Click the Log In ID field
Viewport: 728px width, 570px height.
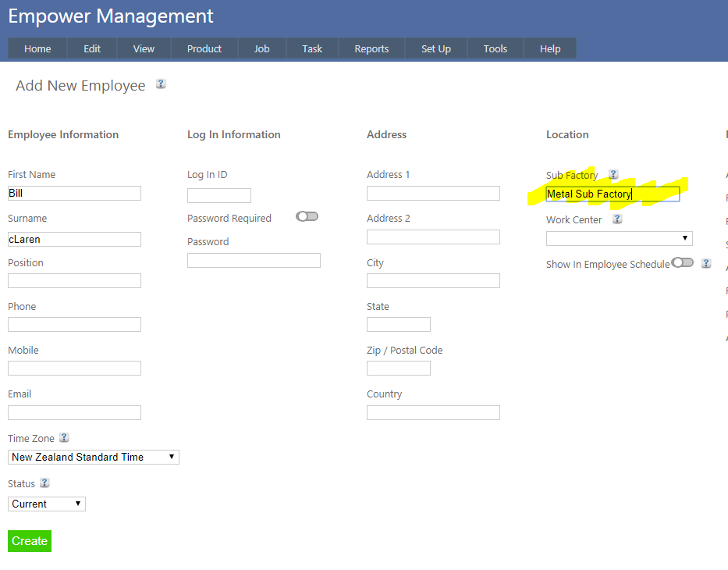click(219, 195)
